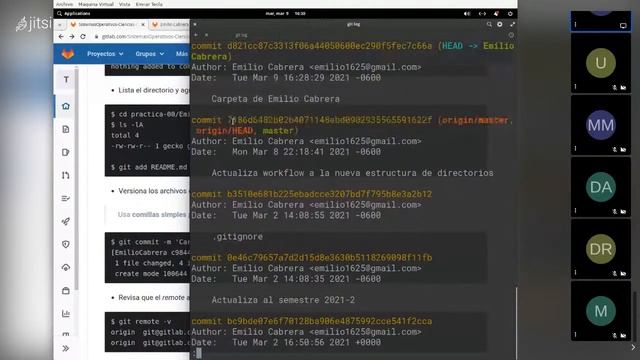This screenshot has width=640, height=360.
Task: Toggle the Jitsi filmstrip with the chevron
Action: coord(633,347)
